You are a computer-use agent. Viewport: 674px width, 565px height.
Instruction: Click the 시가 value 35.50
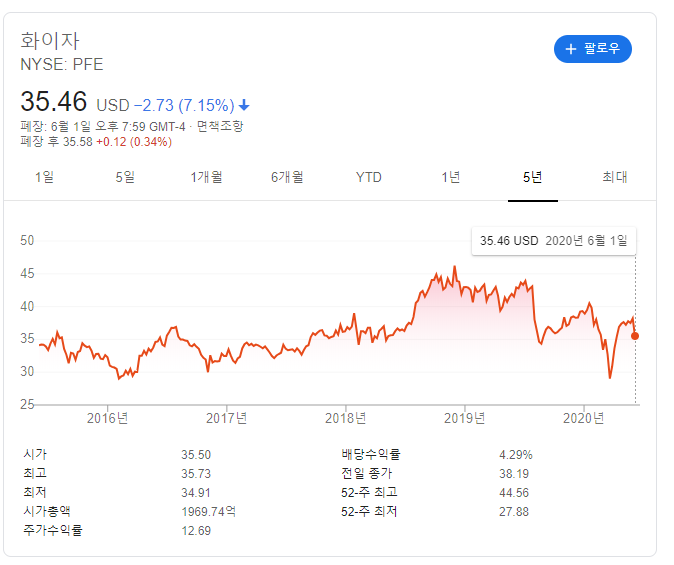pos(196,455)
